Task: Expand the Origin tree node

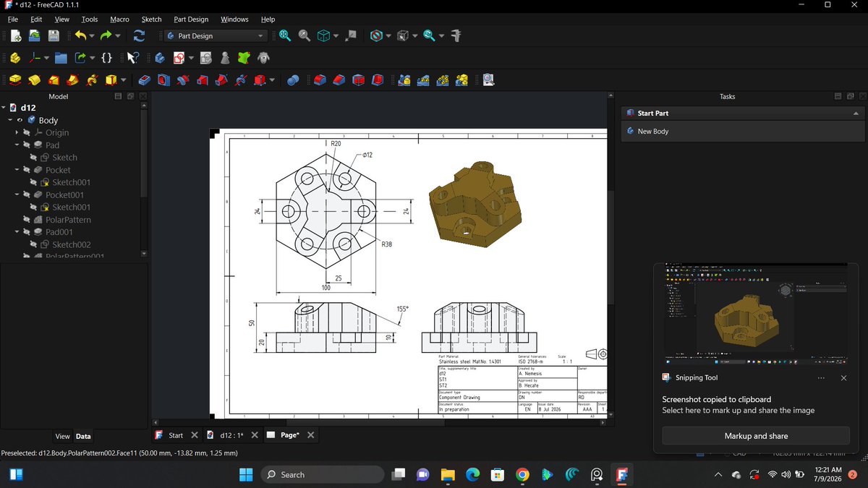Action: coord(17,132)
